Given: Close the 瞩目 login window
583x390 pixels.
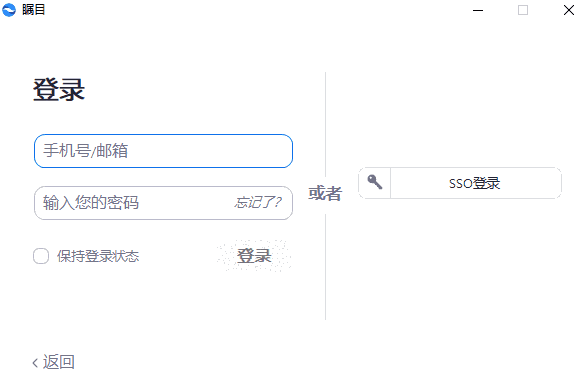Looking at the screenshot, I should point(568,10).
